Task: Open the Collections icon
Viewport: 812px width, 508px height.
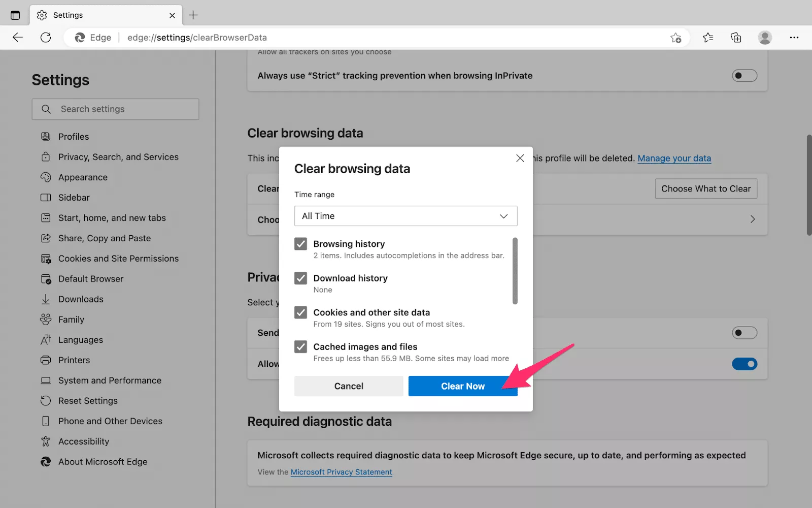Action: pyautogui.click(x=736, y=37)
